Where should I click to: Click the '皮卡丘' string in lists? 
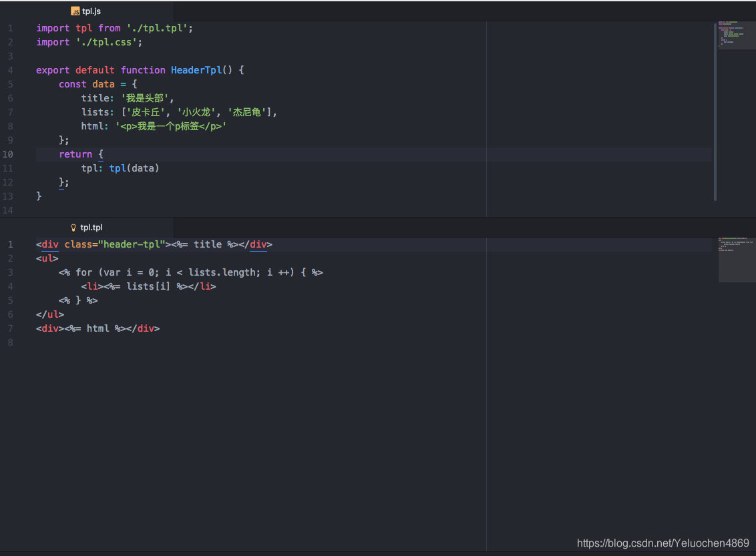[x=146, y=111]
